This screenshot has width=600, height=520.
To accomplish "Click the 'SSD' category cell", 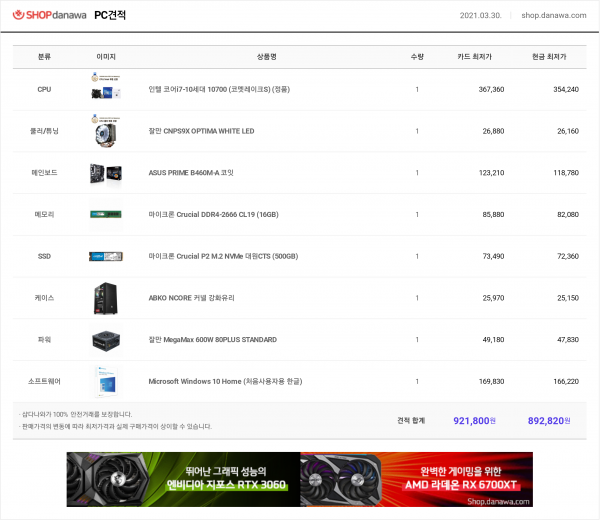I will pos(44,256).
